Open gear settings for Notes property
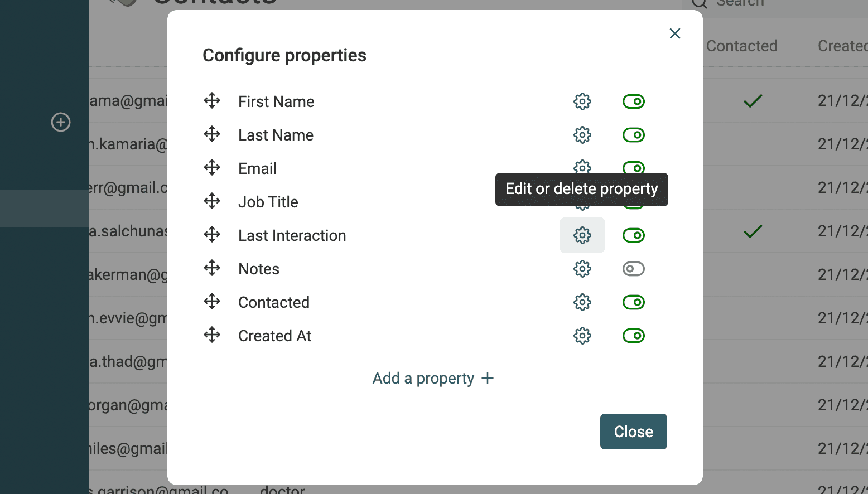868x494 pixels. click(x=582, y=268)
